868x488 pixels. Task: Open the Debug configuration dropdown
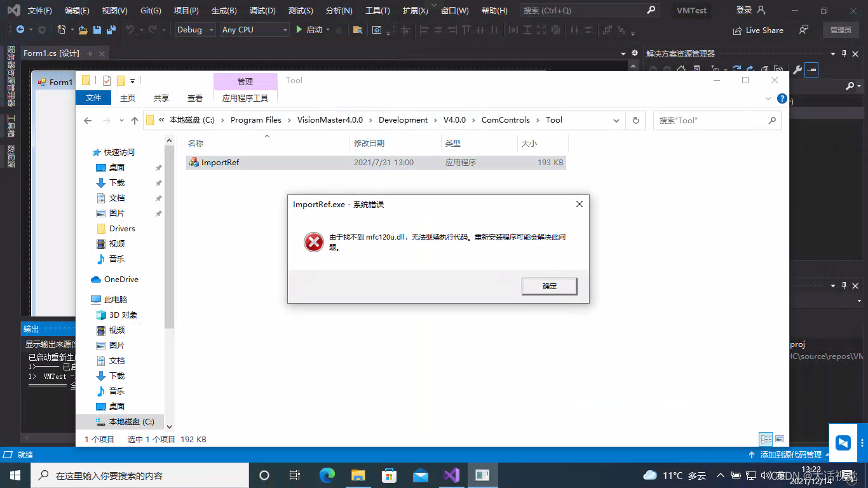coord(195,30)
